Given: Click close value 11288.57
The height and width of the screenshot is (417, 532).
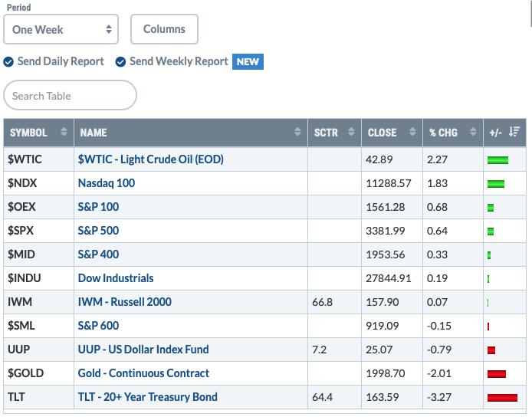Looking at the screenshot, I should [x=388, y=183].
